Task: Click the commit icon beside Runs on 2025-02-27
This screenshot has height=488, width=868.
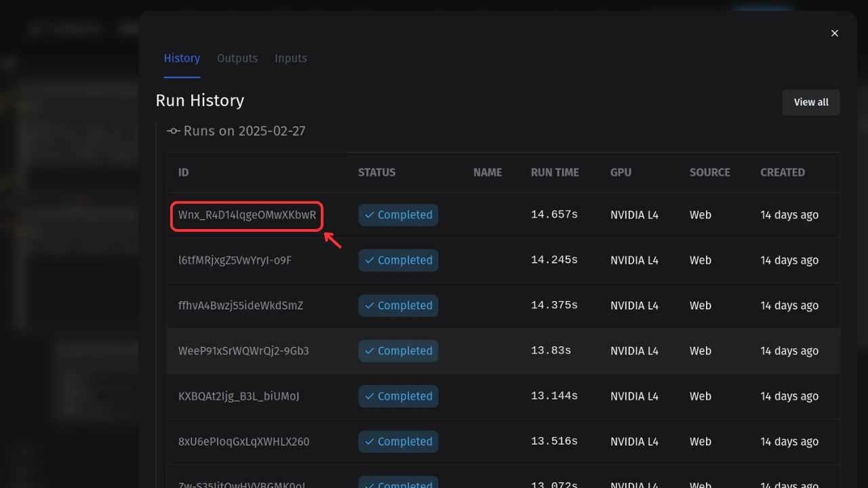Action: [x=174, y=131]
